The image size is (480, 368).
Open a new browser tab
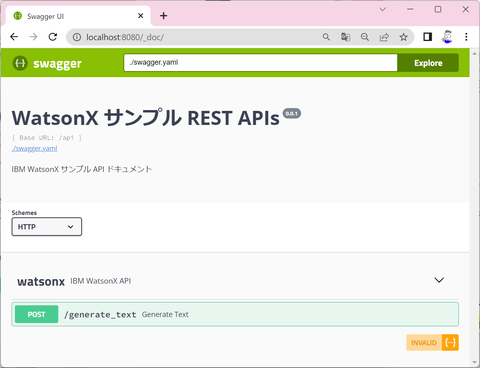pyautogui.click(x=163, y=16)
